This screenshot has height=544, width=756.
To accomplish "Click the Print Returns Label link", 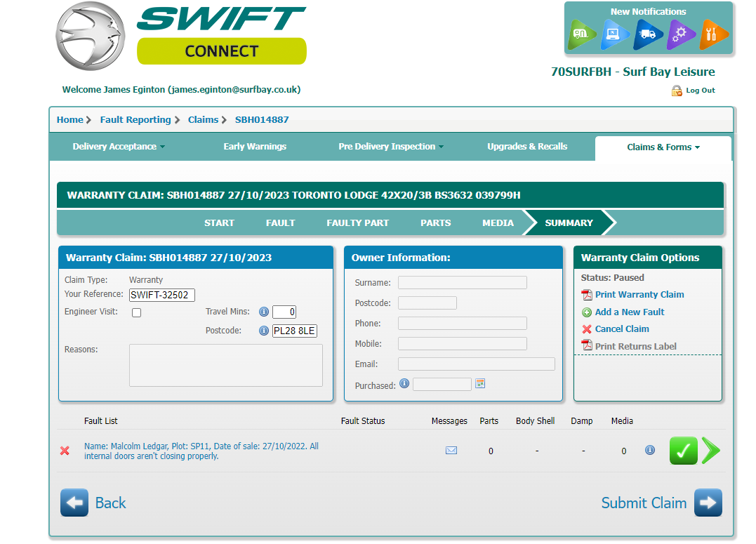I will point(635,346).
